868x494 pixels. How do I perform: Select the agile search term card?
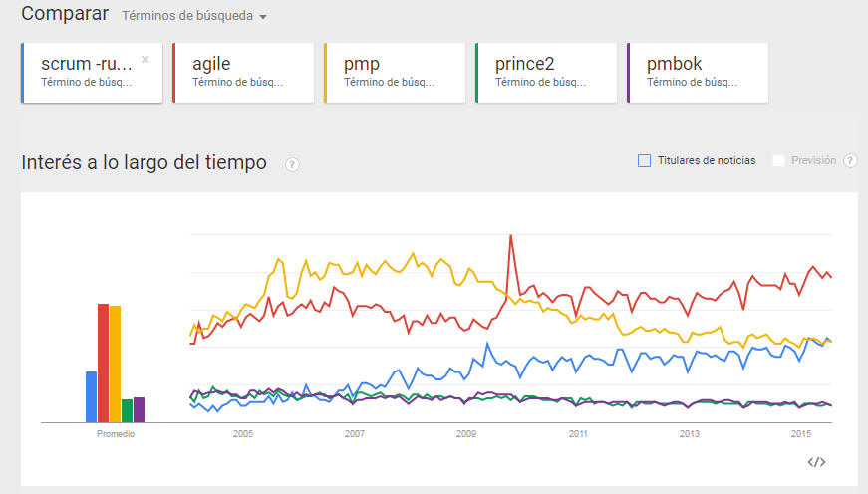tap(243, 72)
